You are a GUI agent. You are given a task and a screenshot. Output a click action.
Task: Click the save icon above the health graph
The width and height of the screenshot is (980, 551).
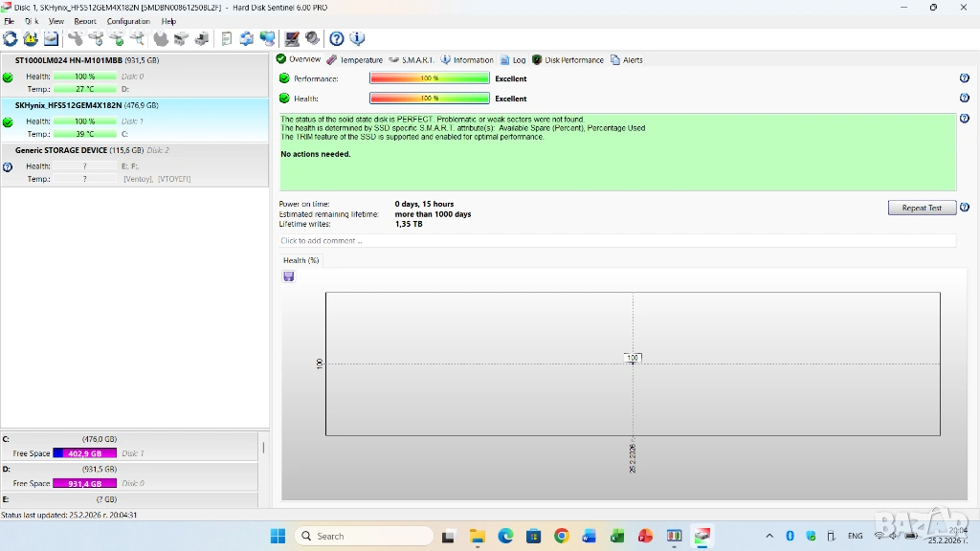click(289, 276)
